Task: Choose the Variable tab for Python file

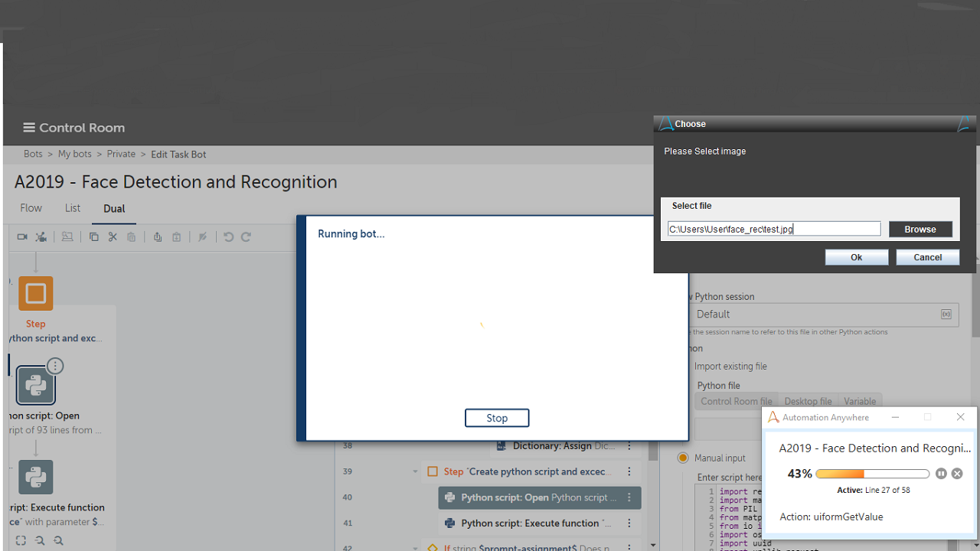Action: coord(860,401)
